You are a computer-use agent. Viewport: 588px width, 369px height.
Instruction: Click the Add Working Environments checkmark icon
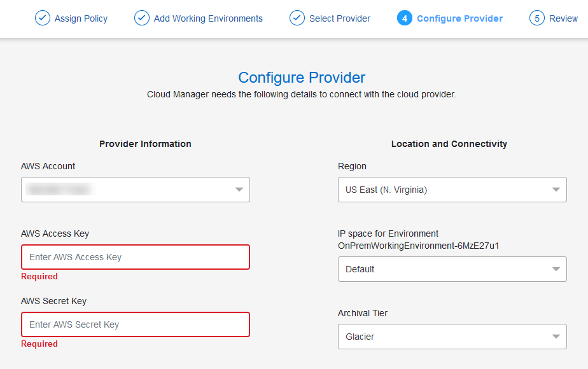pyautogui.click(x=142, y=18)
